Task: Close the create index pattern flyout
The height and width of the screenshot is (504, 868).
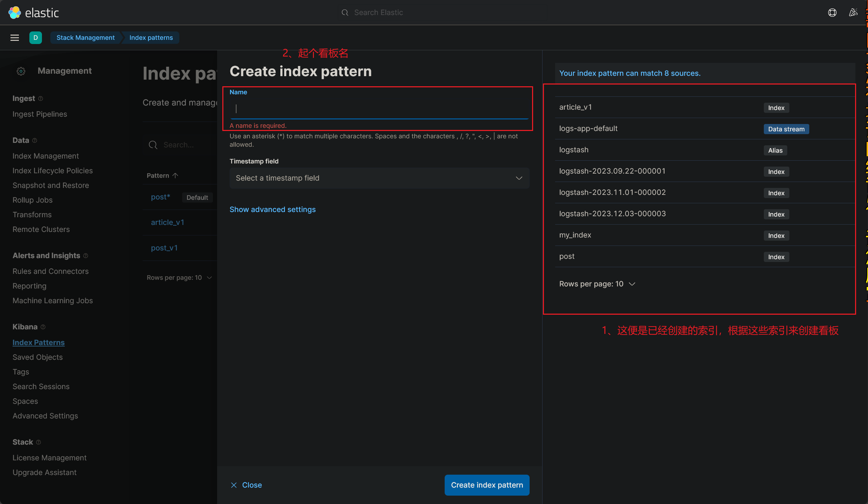Action: coord(246,485)
